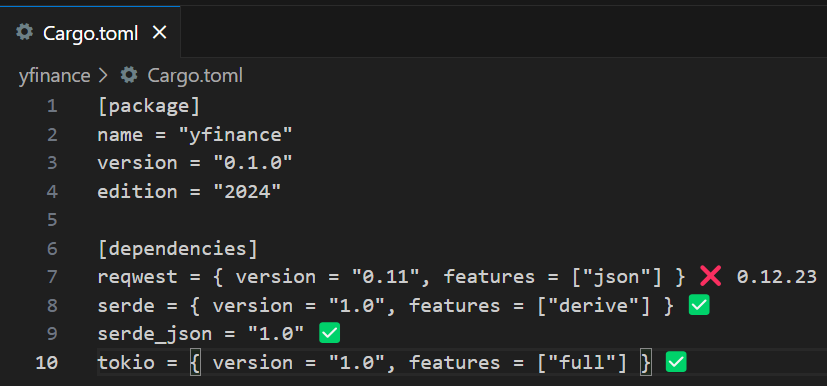Click the green check beside tokio
The height and width of the screenshot is (386, 827).
click(x=676, y=362)
